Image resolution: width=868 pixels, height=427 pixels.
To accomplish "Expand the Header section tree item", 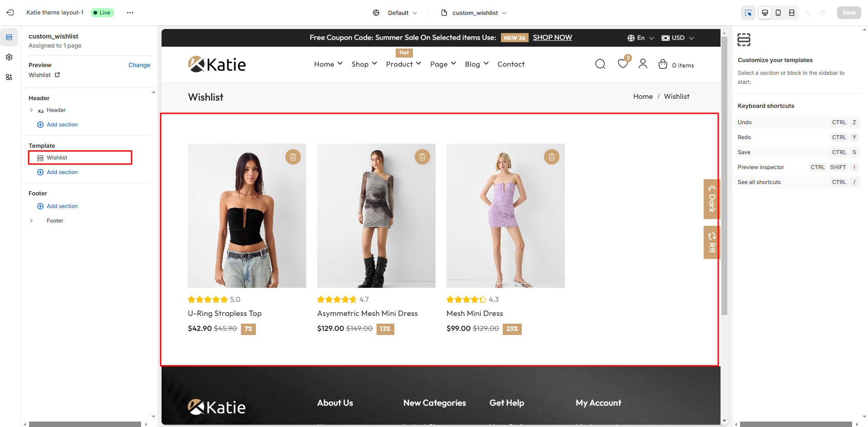I will (x=31, y=110).
